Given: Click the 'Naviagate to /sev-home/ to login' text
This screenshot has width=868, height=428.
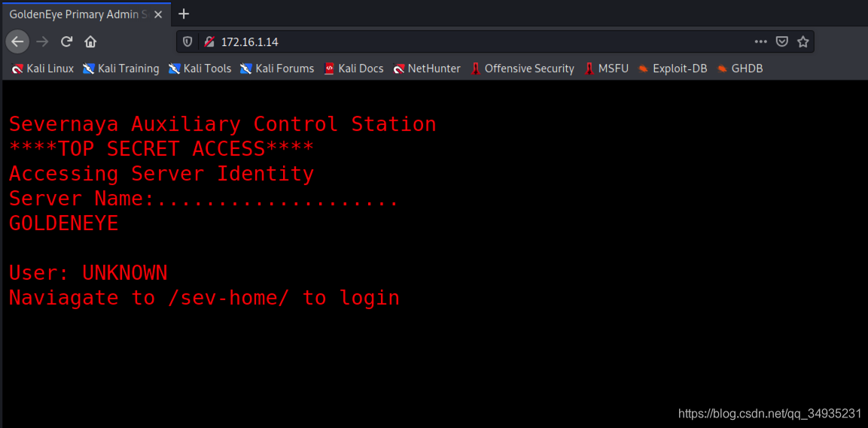Looking at the screenshot, I should pos(204,298).
